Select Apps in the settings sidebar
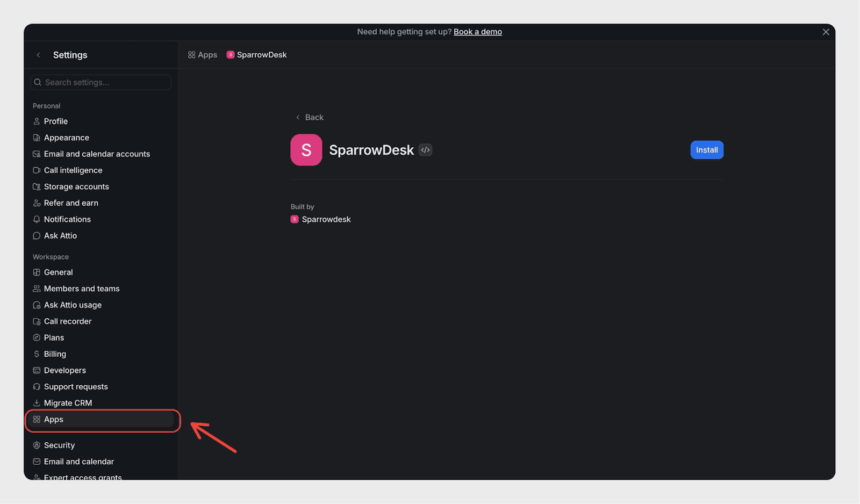 pyautogui.click(x=54, y=420)
